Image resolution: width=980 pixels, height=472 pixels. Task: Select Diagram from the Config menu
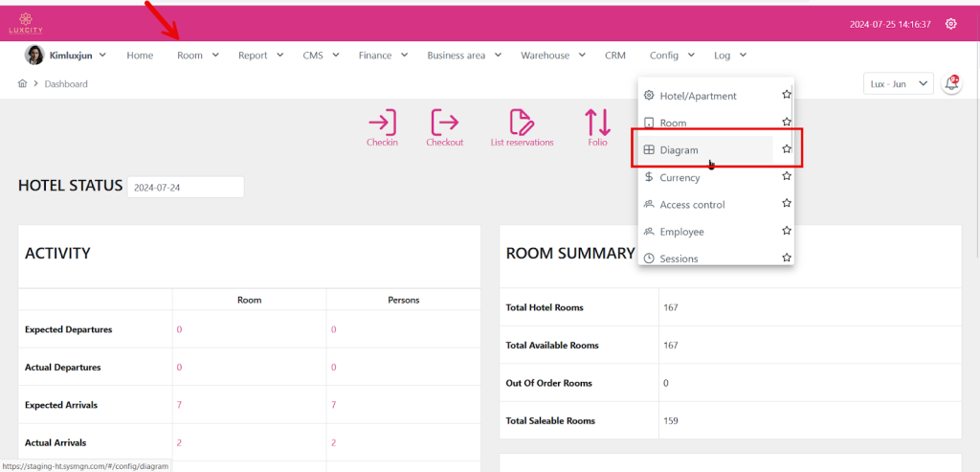click(679, 150)
